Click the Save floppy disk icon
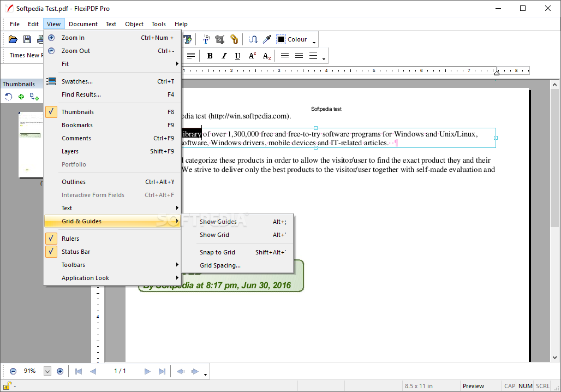 pos(27,39)
